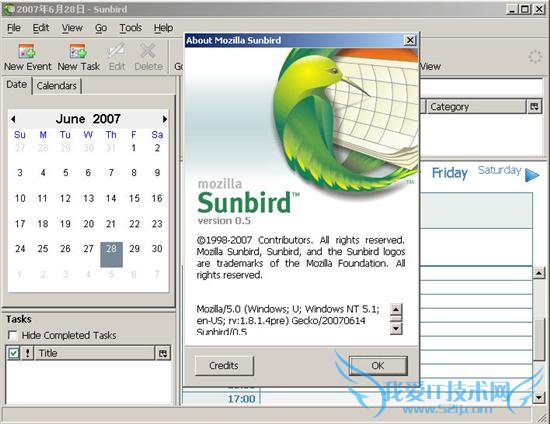Select June 30 in mini calendar
The image size is (550, 424).
(157, 249)
